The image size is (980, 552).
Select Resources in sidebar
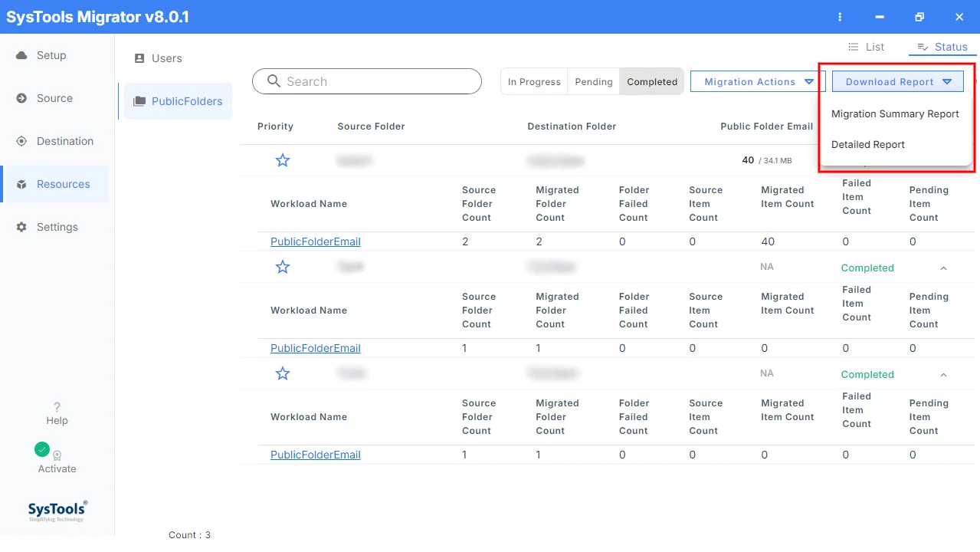(54, 184)
